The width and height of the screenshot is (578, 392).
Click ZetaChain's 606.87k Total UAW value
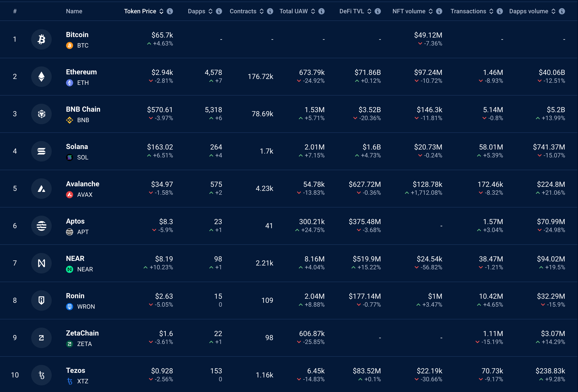pos(312,333)
